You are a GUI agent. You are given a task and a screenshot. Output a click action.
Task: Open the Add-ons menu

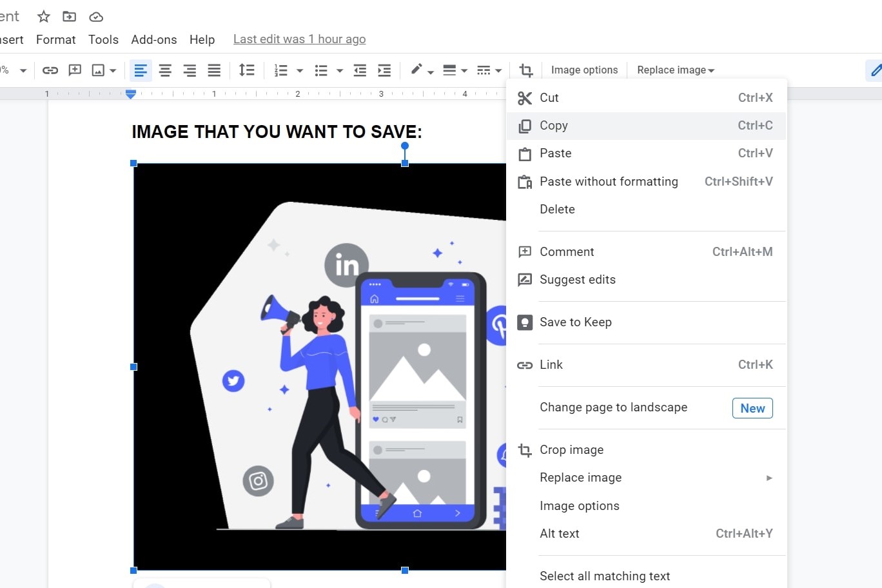153,39
